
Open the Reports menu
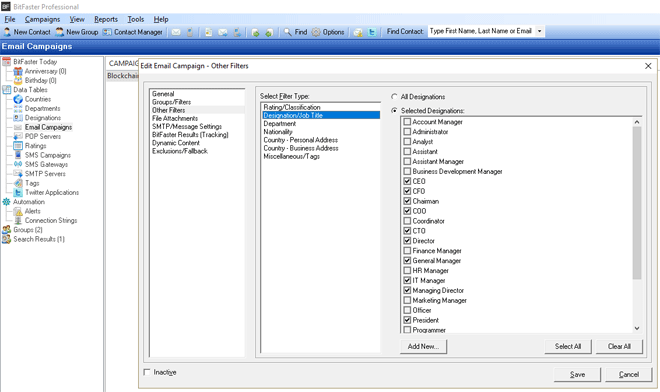(106, 19)
